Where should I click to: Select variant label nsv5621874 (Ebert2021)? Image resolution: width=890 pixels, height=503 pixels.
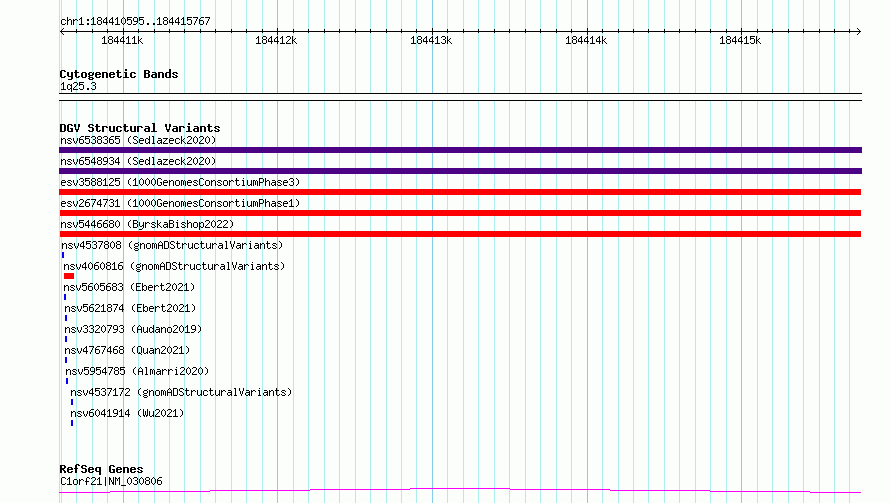pyautogui.click(x=130, y=308)
